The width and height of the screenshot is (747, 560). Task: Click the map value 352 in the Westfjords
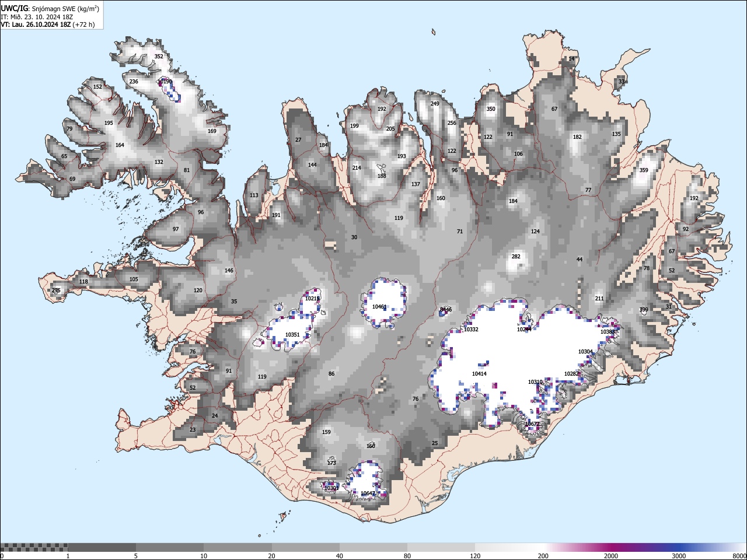tap(159, 57)
